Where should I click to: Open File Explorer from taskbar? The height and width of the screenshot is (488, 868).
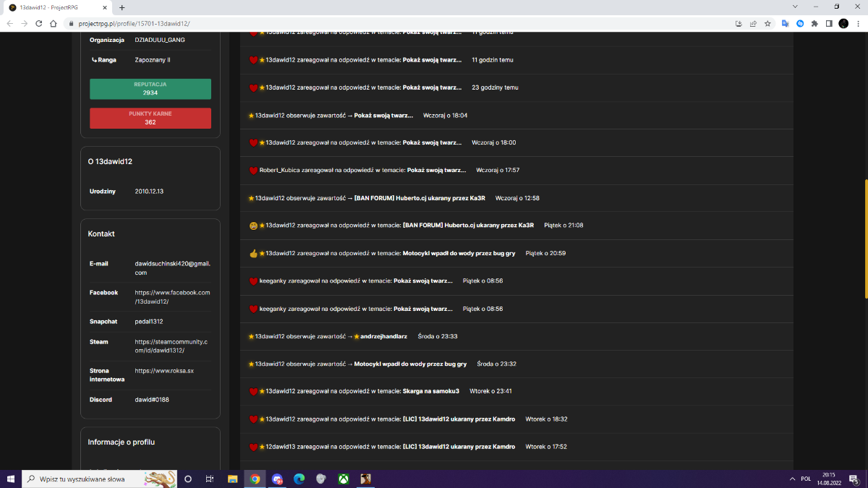(x=233, y=479)
